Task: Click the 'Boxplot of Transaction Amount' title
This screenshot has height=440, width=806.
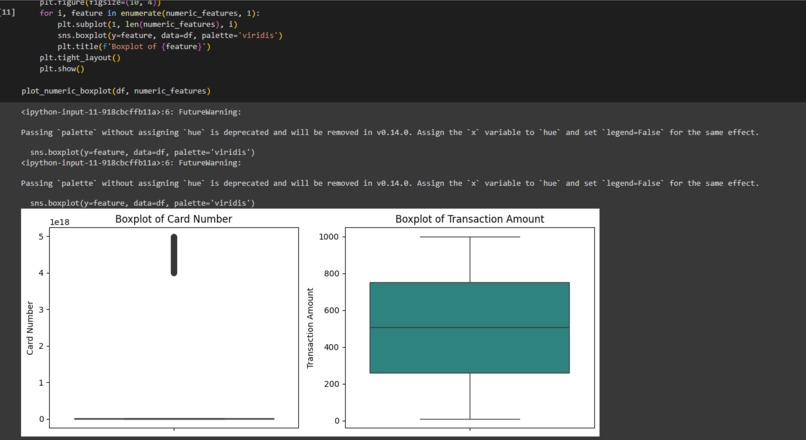Action: pyautogui.click(x=469, y=219)
